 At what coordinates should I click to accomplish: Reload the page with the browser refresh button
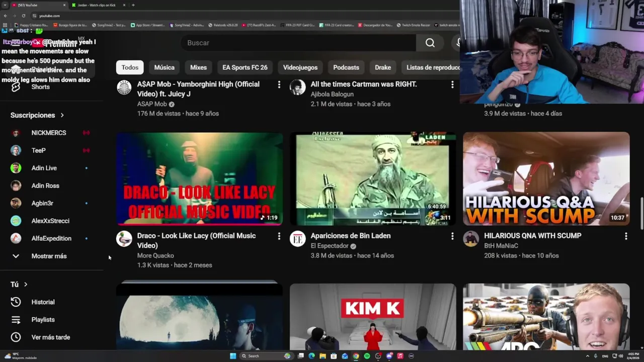(23, 16)
